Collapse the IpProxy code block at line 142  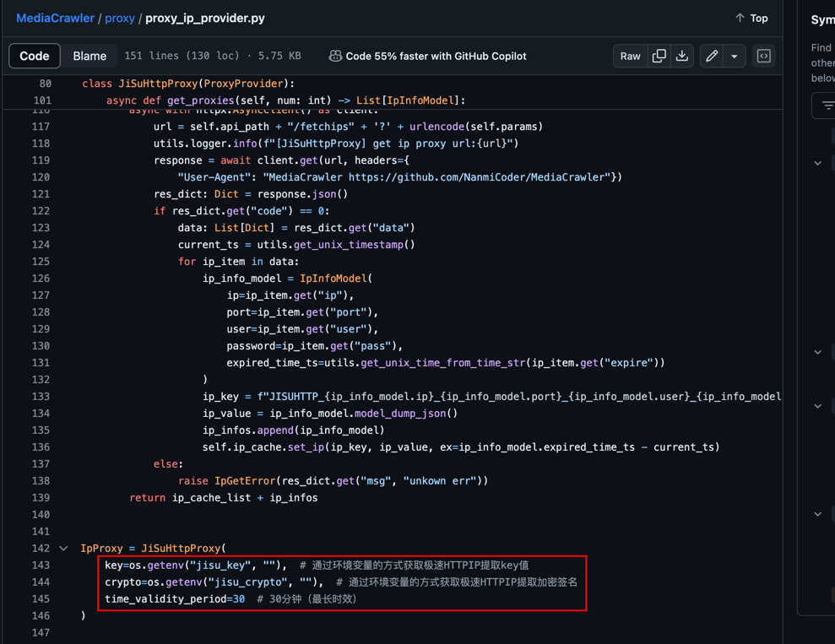[63, 549]
